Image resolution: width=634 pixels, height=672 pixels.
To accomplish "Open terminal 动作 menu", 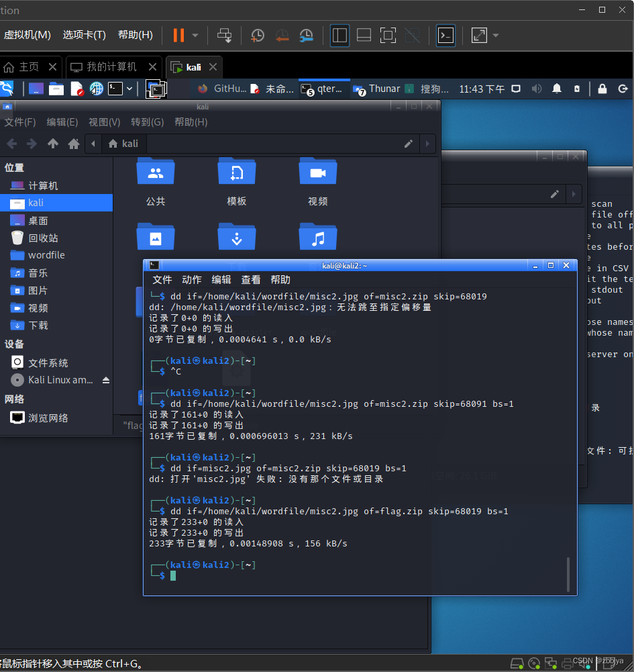I will pyautogui.click(x=191, y=280).
